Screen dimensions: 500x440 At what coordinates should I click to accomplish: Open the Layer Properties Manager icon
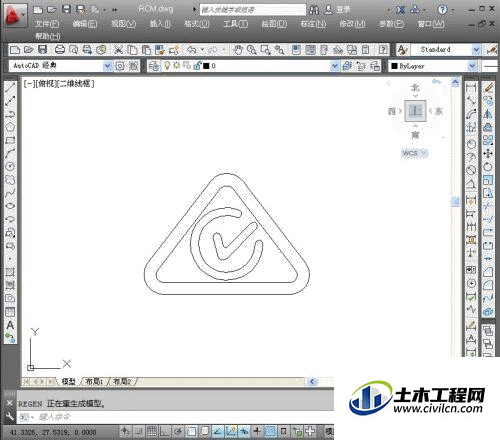(x=154, y=66)
